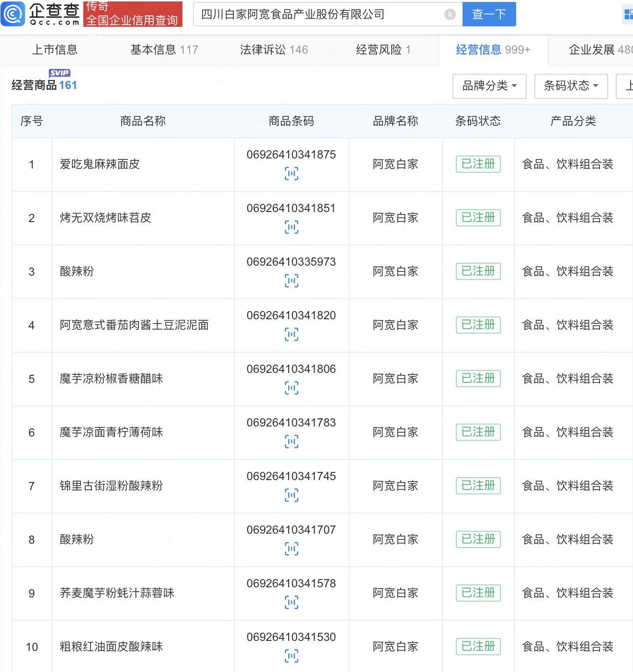
Task: Click the company name search input field
Action: tap(321, 14)
